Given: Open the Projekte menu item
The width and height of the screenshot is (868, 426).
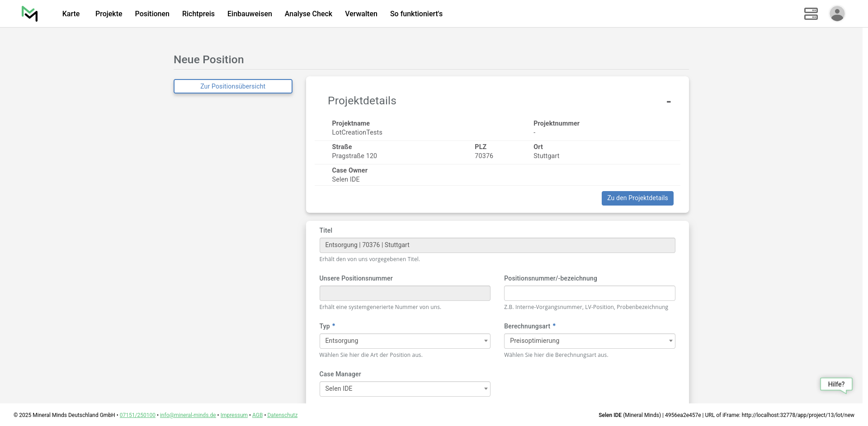Looking at the screenshot, I should pos(108,14).
